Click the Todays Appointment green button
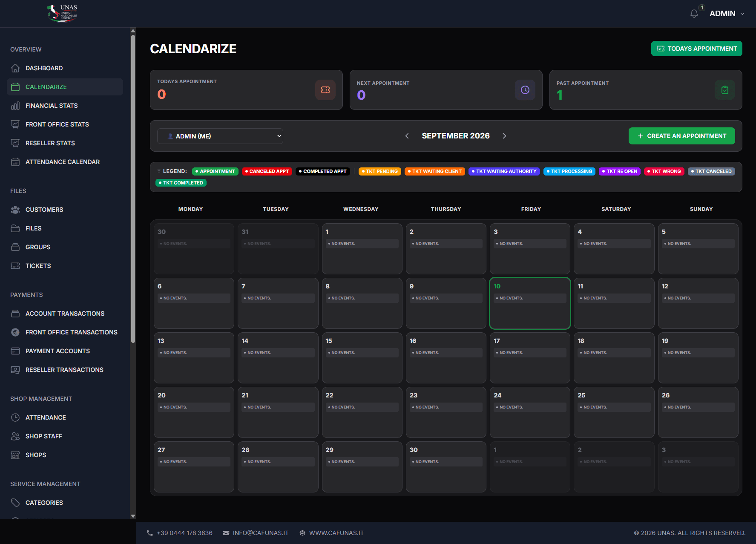 pos(697,49)
